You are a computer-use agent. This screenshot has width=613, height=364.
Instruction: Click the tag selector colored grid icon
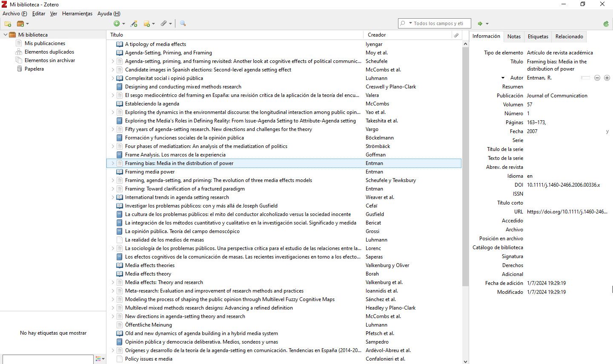click(x=98, y=359)
